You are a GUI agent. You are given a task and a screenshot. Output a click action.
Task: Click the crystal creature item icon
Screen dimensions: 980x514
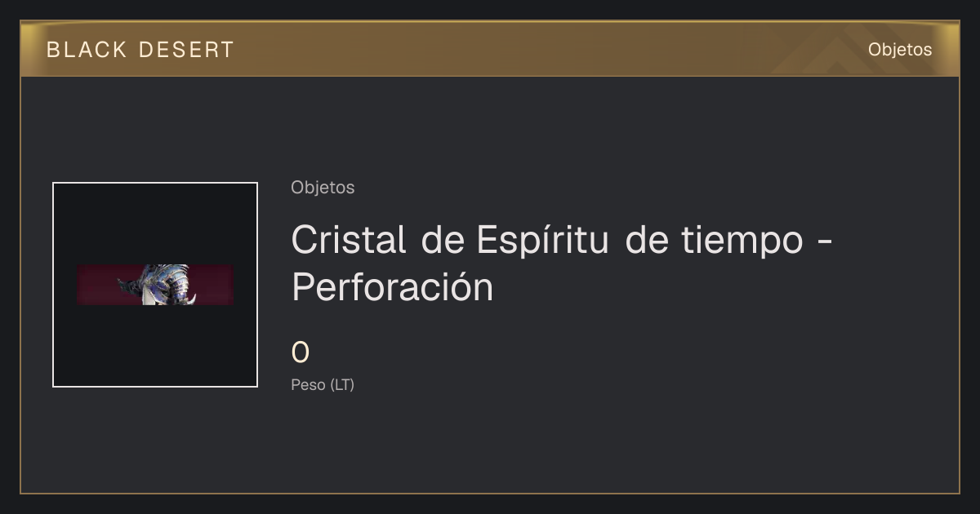point(158,284)
